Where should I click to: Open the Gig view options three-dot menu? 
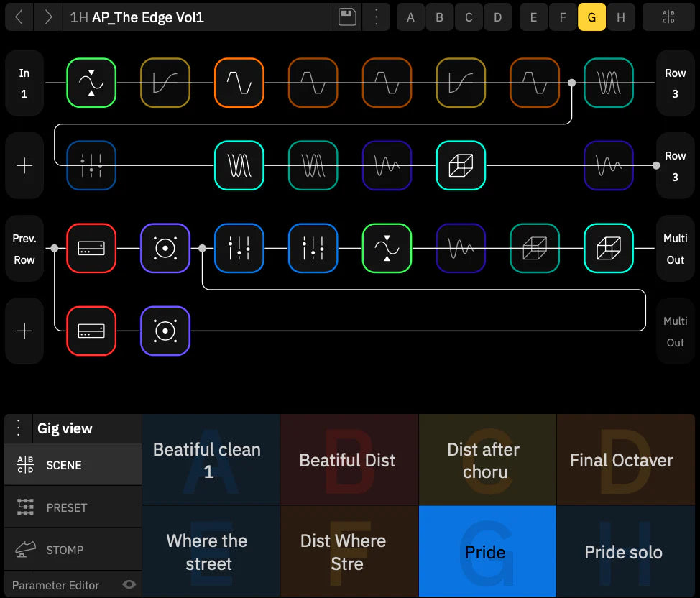(x=17, y=428)
